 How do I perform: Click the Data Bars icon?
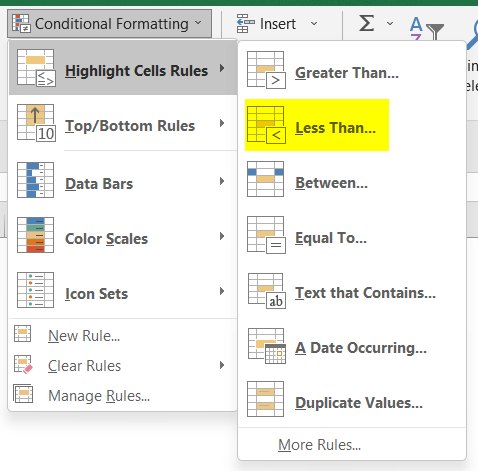tap(35, 180)
